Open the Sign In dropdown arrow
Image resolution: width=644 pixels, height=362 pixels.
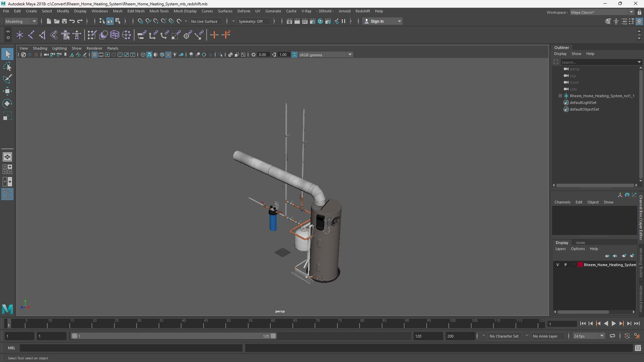[399, 21]
